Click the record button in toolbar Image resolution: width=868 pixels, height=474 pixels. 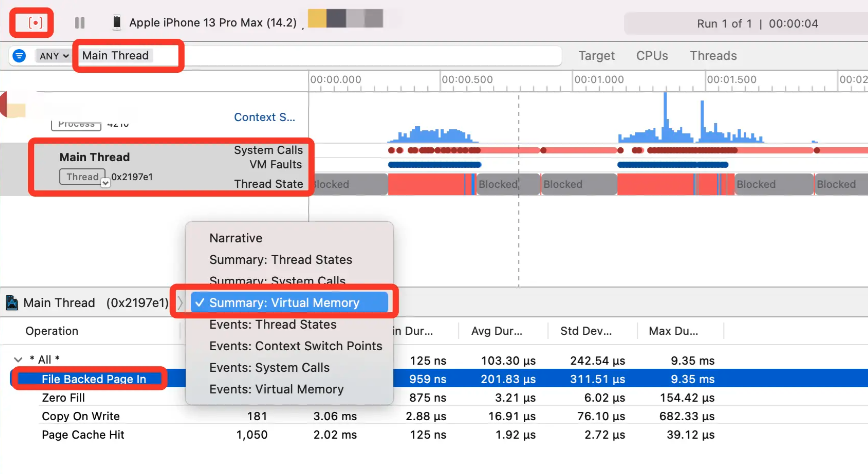point(35,23)
